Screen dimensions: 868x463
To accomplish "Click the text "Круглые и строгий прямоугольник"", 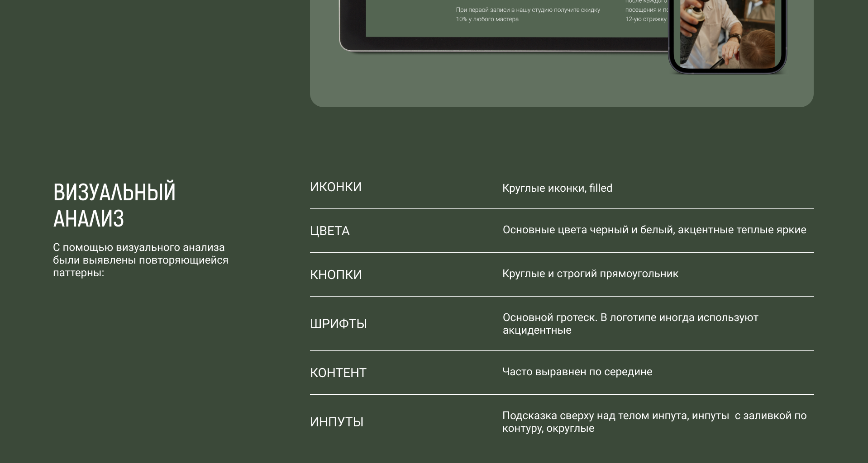I will tap(590, 274).
